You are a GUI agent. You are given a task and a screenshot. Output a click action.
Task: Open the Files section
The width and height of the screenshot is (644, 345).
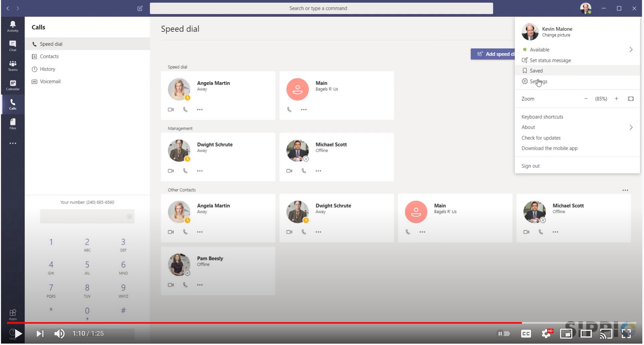pyautogui.click(x=13, y=124)
